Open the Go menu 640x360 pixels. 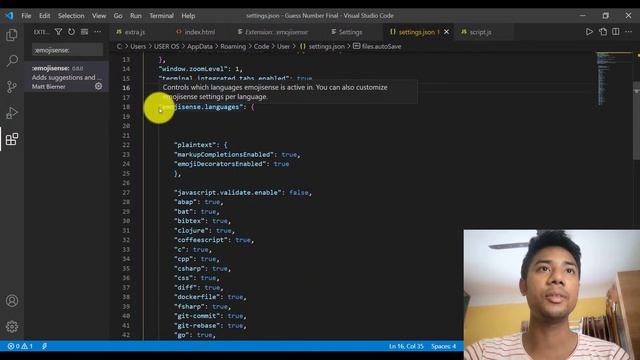click(x=118, y=16)
